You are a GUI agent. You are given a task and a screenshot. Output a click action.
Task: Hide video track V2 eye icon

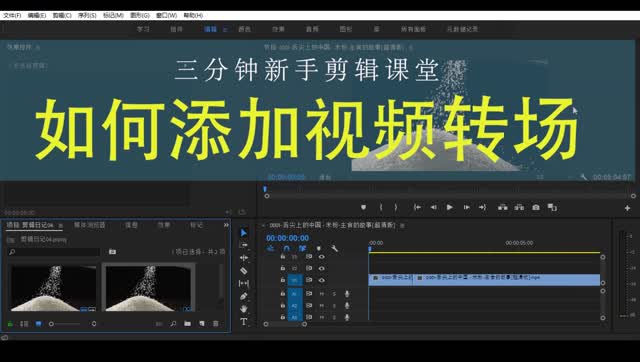tap(322, 269)
